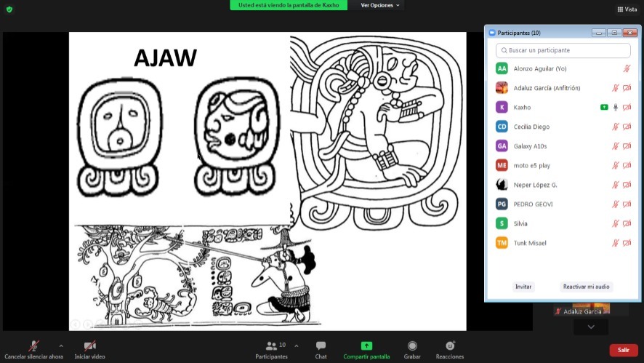Select participant moto e5 play
Viewport: 644px width, 363px height.
coord(563,165)
